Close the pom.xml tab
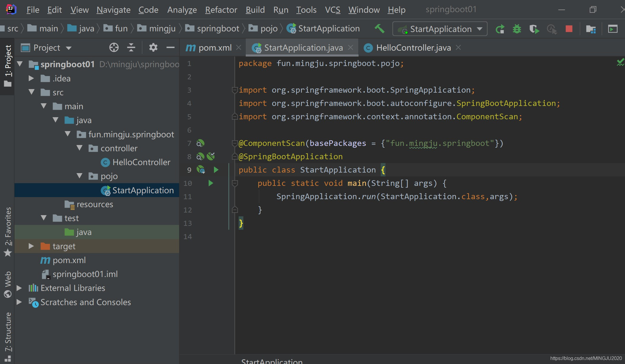 coord(239,47)
